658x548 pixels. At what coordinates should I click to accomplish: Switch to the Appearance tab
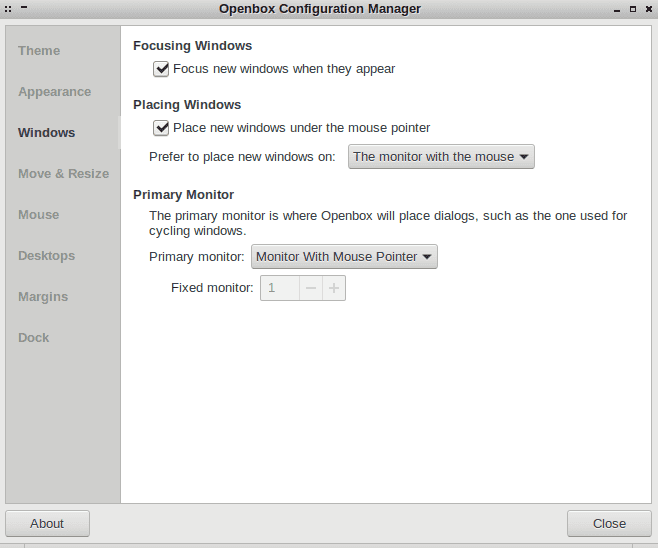[54, 92]
